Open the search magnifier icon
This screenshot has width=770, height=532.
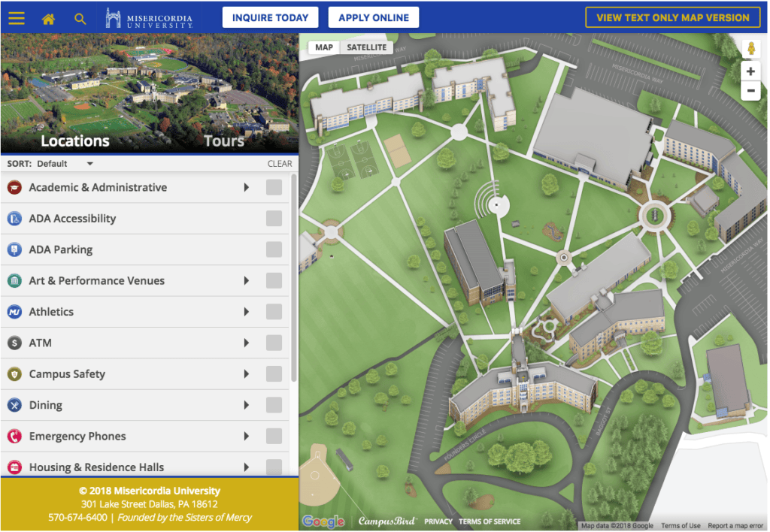coord(80,19)
